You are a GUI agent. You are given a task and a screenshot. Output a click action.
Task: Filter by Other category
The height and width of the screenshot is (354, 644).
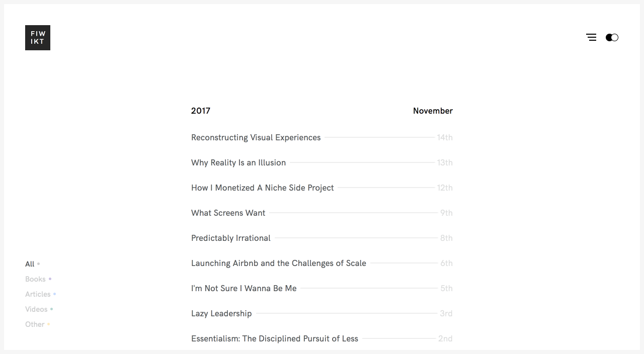pos(35,324)
